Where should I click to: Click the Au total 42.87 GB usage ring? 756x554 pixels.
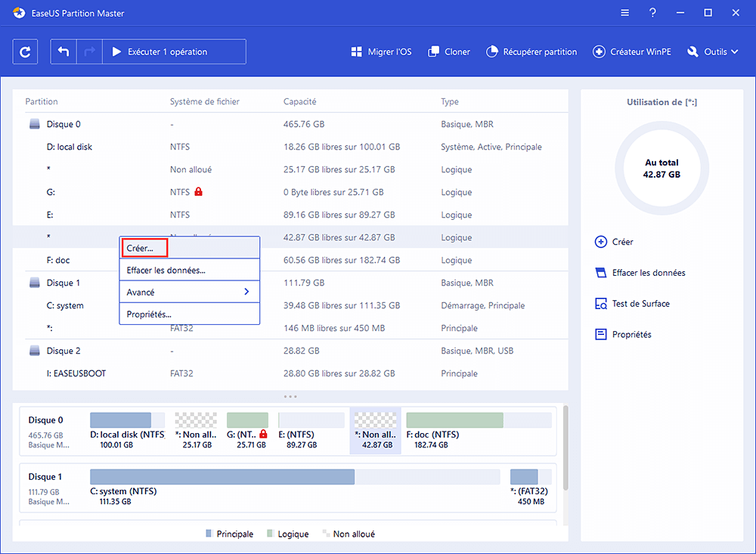(661, 169)
